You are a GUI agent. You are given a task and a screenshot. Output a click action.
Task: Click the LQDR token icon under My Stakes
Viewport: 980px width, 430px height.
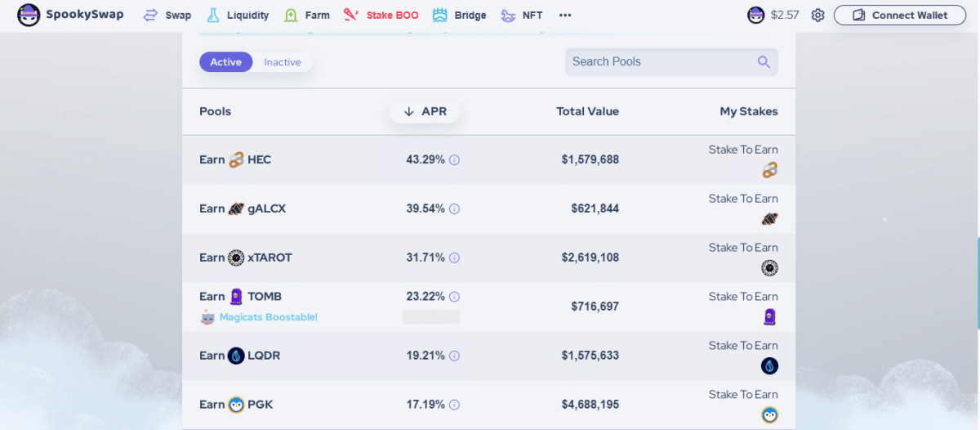point(769,366)
